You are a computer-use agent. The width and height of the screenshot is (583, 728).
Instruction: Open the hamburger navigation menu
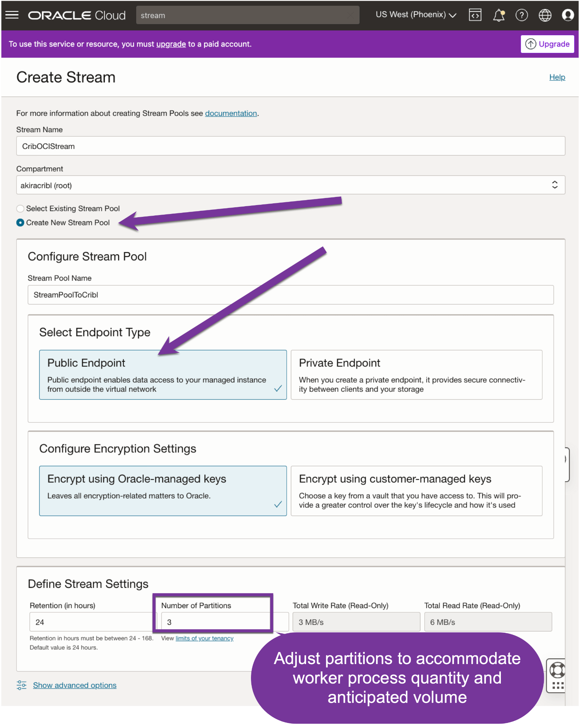(x=12, y=15)
